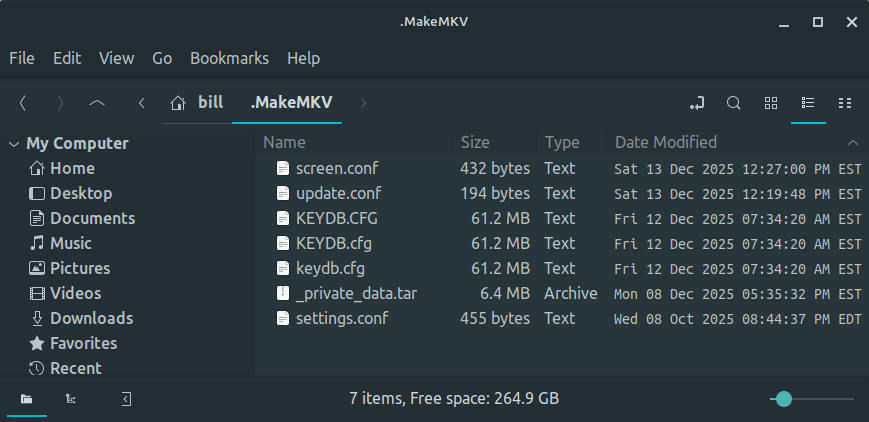Open the Bookmarks menu
869x422 pixels.
[x=229, y=58]
